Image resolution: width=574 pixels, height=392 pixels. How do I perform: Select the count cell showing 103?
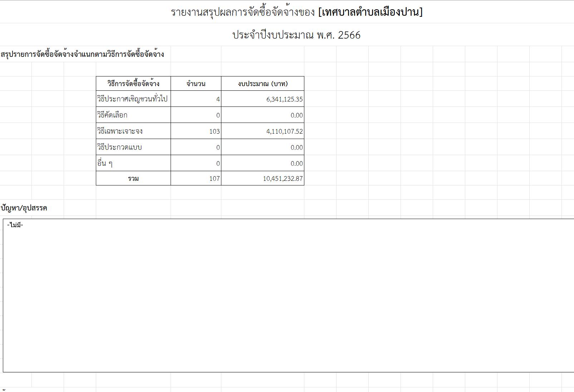pos(214,132)
